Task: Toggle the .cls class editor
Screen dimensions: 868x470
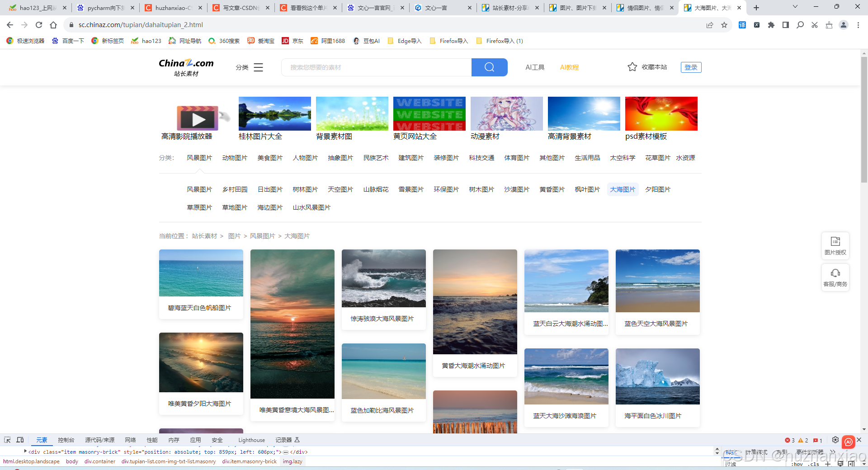Action: pyautogui.click(x=814, y=464)
